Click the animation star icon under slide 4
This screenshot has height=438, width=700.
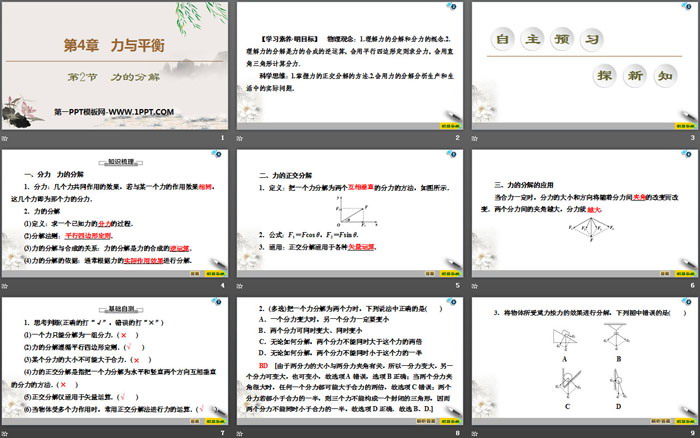click(x=5, y=286)
